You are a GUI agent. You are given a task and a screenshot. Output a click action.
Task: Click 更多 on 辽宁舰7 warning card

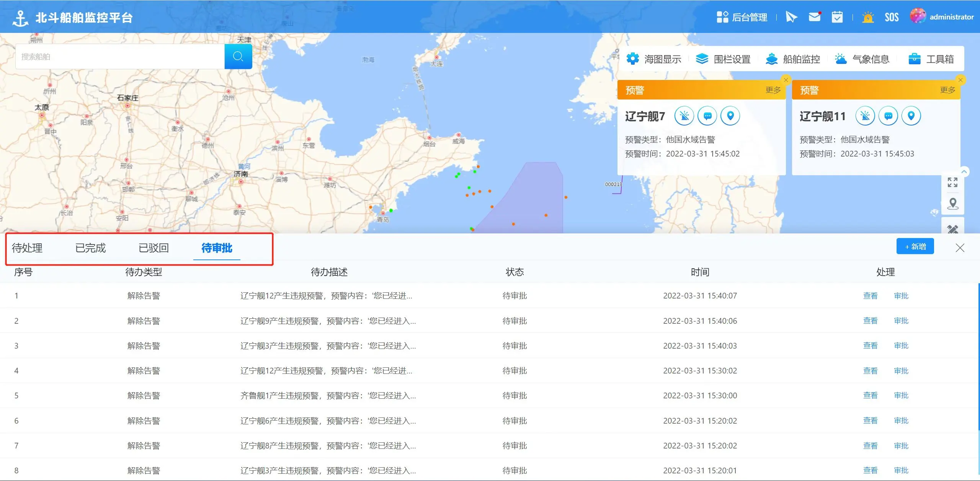pos(773,90)
